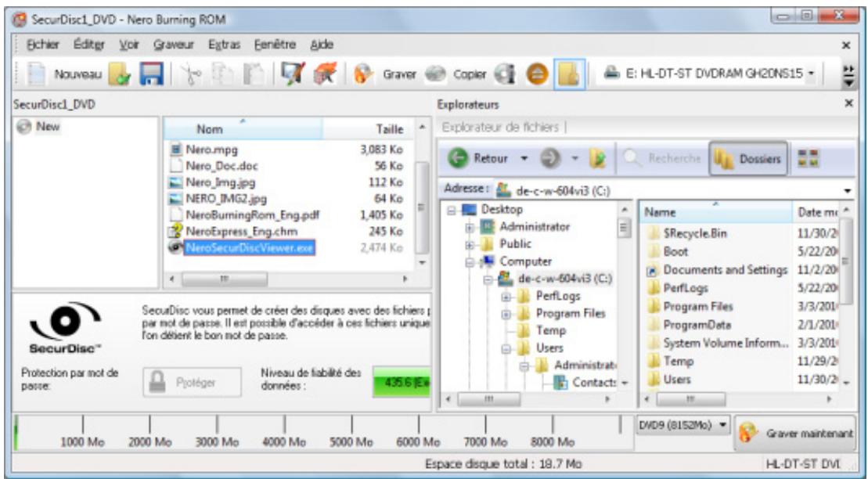Expand the Administrator node under Desktop

(470, 227)
